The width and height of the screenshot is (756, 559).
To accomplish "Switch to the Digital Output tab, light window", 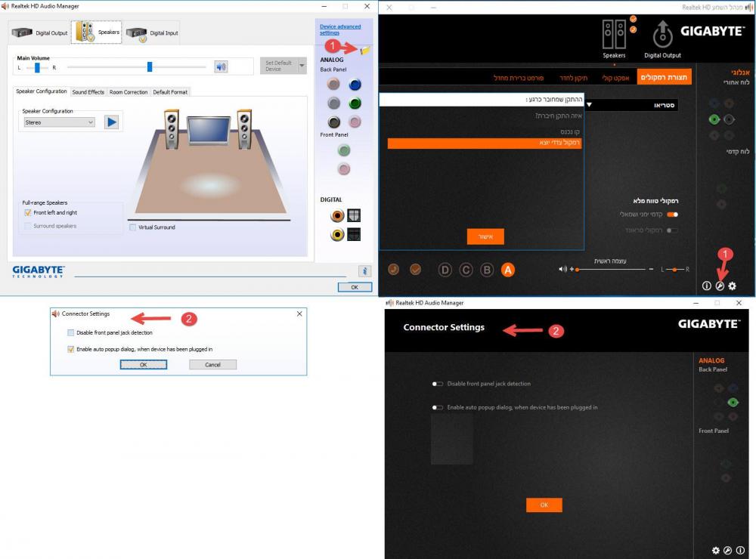I will (40, 32).
